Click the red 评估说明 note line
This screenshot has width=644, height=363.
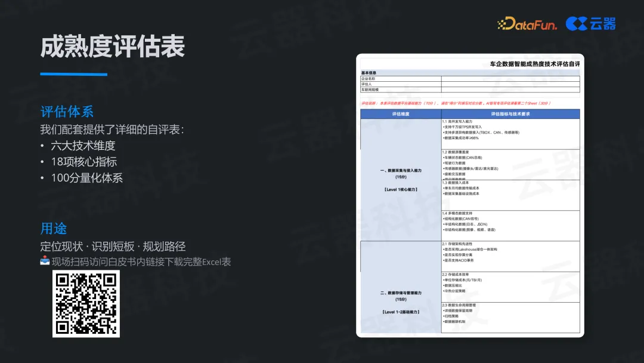(456, 103)
